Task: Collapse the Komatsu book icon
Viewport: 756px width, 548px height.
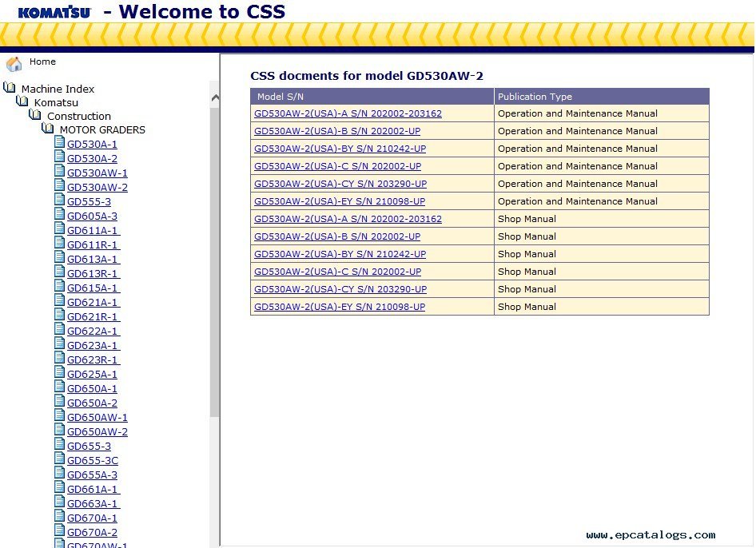Action: point(22,101)
